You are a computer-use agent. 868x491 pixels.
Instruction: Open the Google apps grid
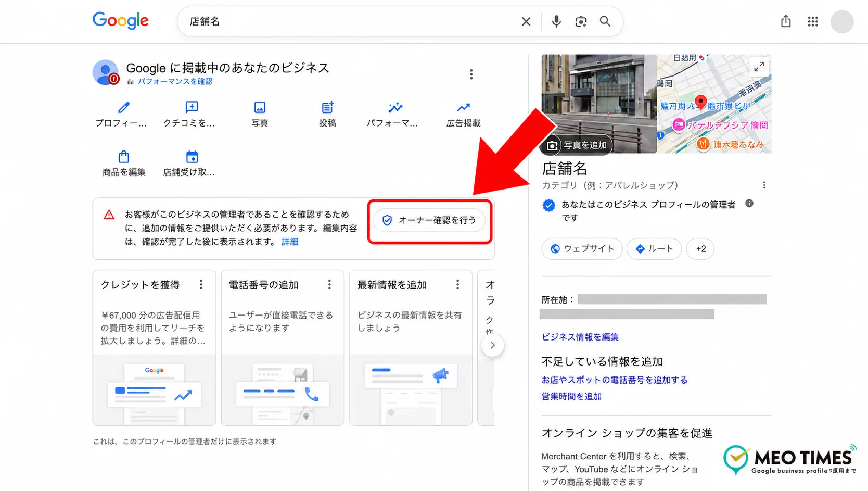click(x=813, y=21)
